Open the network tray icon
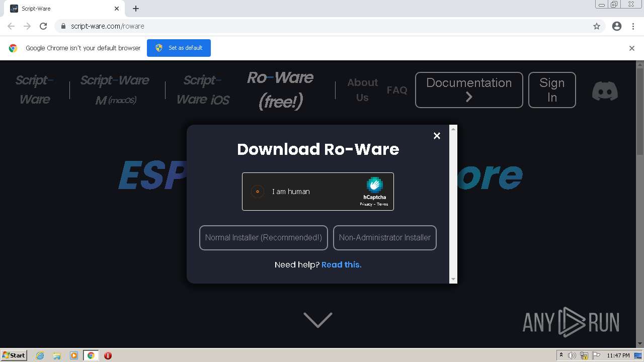Image resolution: width=644 pixels, height=362 pixels. pyautogui.click(x=584, y=355)
